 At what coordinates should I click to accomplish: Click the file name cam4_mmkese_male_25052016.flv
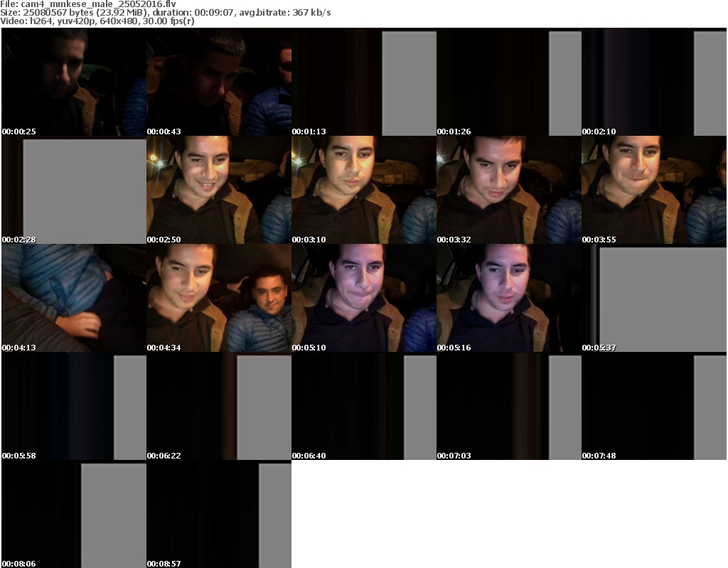coord(98,4)
